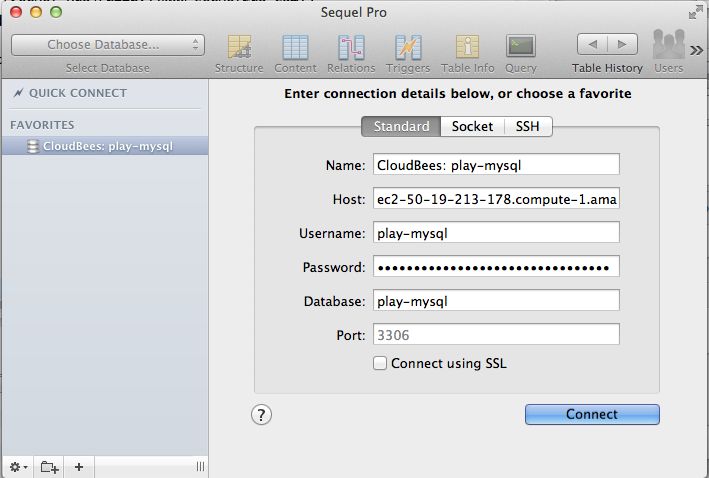The width and height of the screenshot is (709, 478).
Task: Click the Host input field
Action: pyautogui.click(x=496, y=199)
